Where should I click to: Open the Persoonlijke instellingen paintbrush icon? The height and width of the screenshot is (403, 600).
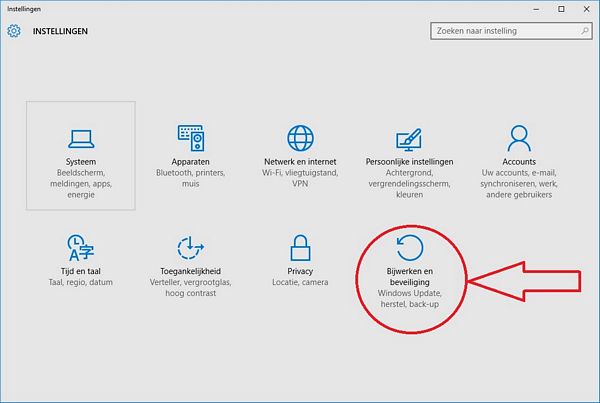coord(409,139)
